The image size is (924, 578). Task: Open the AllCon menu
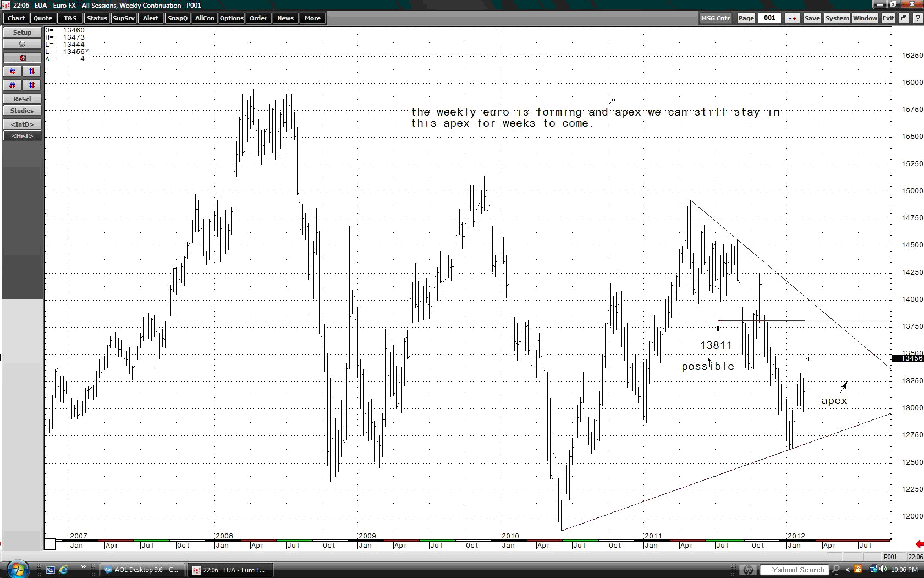205,18
